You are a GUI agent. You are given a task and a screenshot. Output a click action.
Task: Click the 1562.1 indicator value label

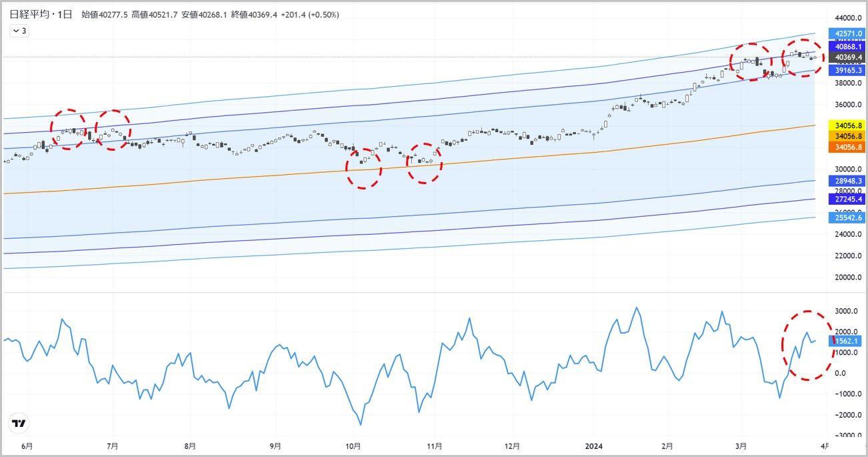(x=845, y=341)
